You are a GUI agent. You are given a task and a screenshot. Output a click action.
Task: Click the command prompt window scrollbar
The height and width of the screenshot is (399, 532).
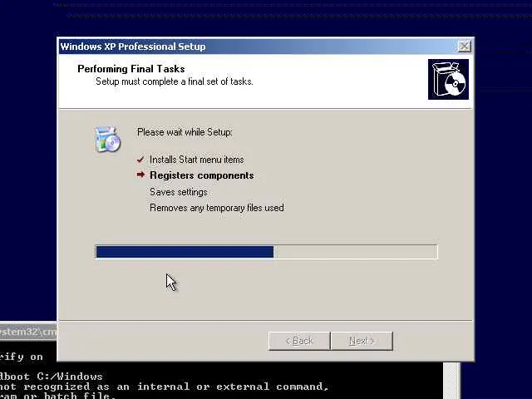451,381
